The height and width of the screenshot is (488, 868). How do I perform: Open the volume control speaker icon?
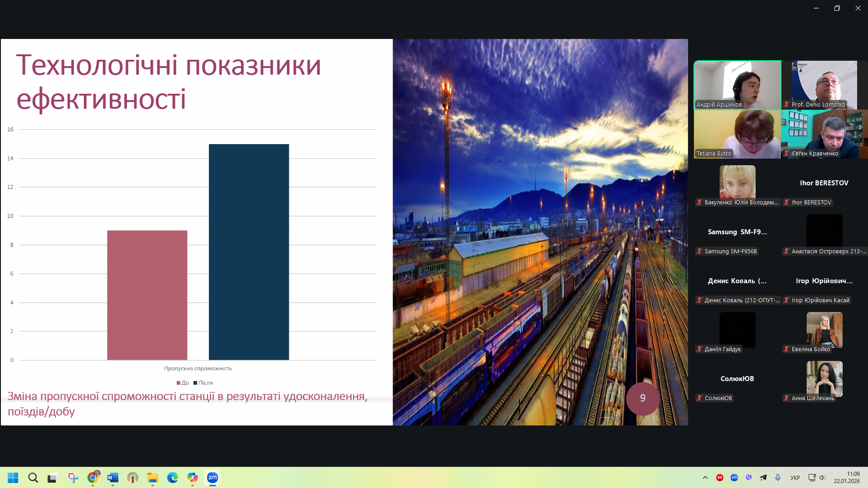(822, 478)
